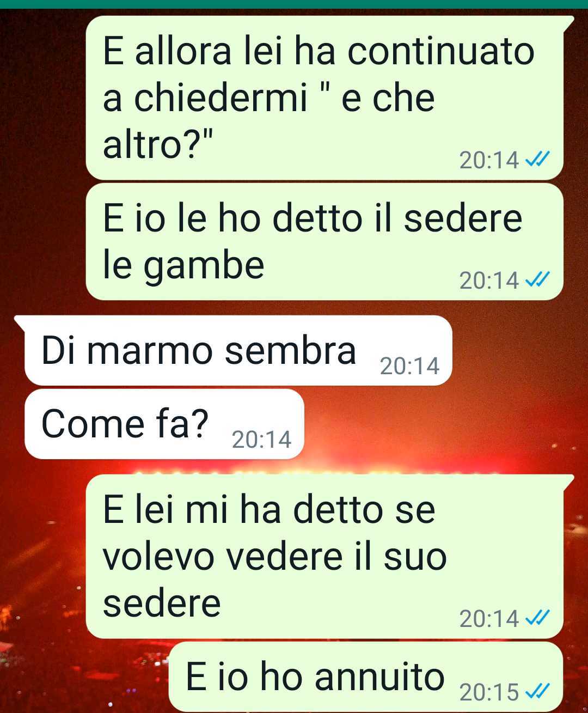This screenshot has height=713, width=588.
Task: Tap the 20:15 timestamp on the last message
Action: (x=489, y=692)
